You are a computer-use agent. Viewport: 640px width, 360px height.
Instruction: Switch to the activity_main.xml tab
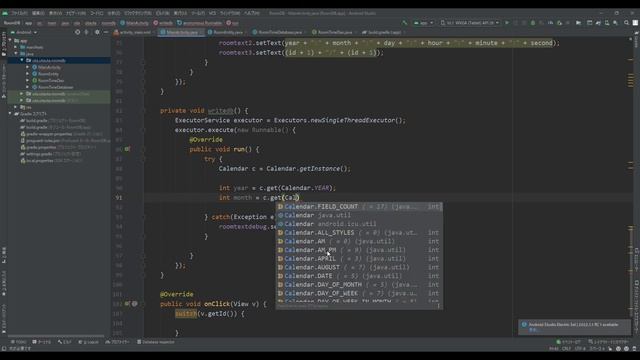[x=133, y=32]
